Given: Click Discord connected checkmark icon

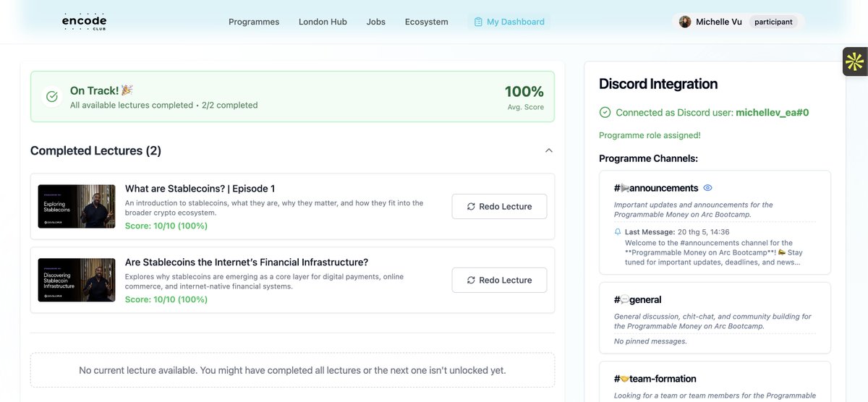Looking at the screenshot, I should tap(605, 113).
